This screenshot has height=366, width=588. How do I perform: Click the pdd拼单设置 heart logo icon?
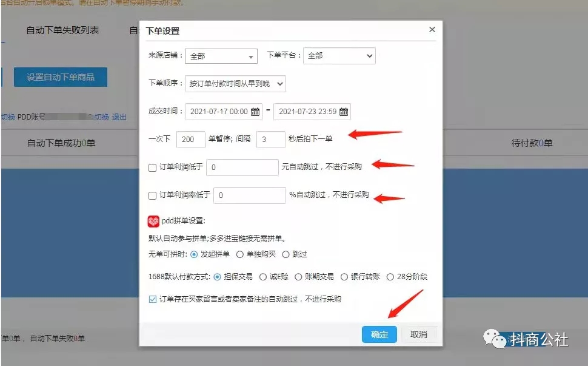(153, 222)
